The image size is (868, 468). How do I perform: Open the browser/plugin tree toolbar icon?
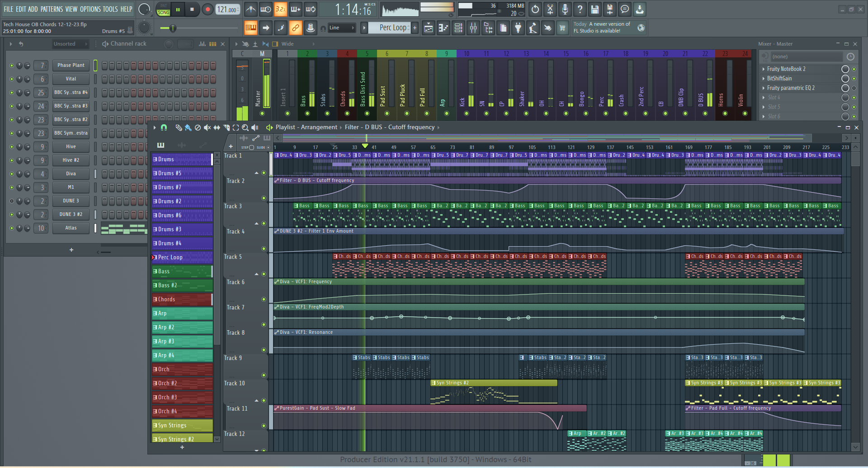(x=488, y=28)
